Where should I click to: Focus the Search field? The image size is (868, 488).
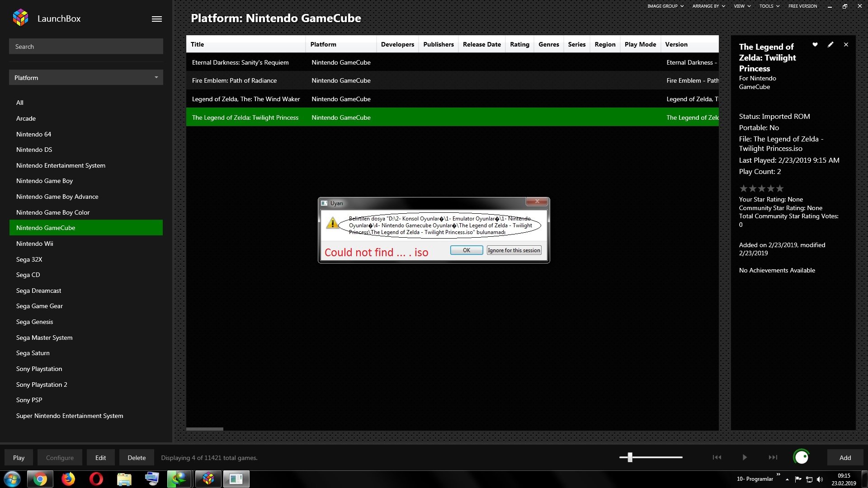click(86, 47)
